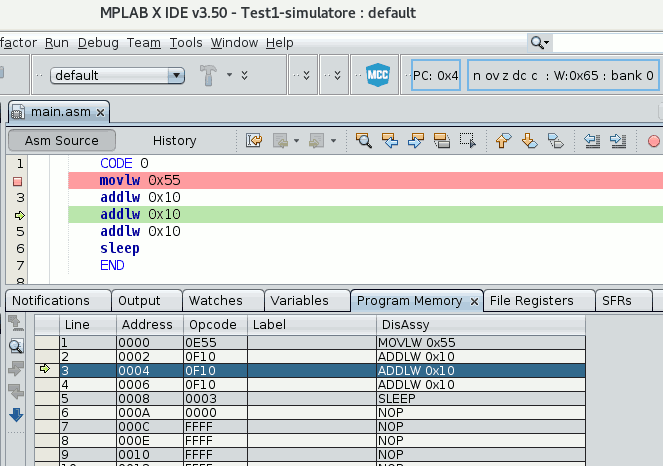663x466 pixels.
Task: Click the magnifier icon beside Program Memory table
Action: pos(16,346)
